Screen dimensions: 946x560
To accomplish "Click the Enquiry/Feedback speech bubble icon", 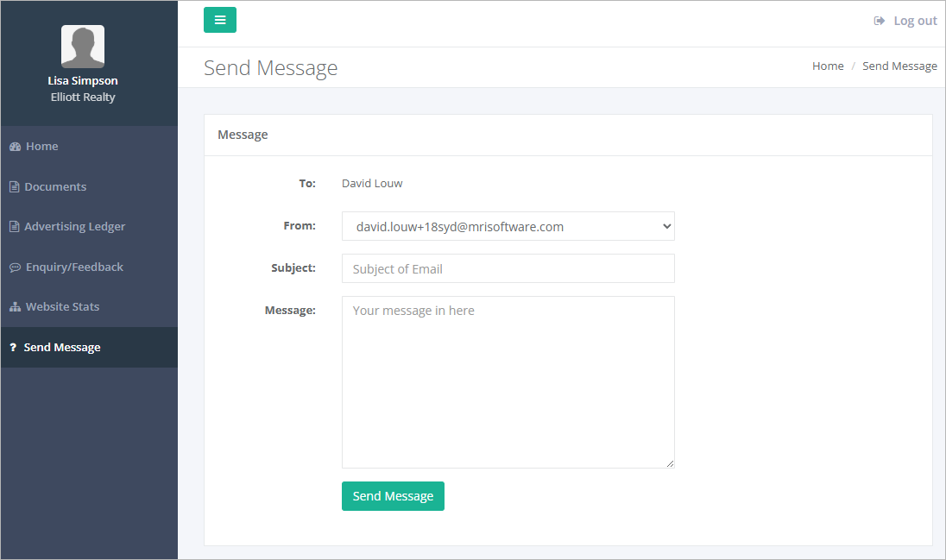I will [13, 267].
